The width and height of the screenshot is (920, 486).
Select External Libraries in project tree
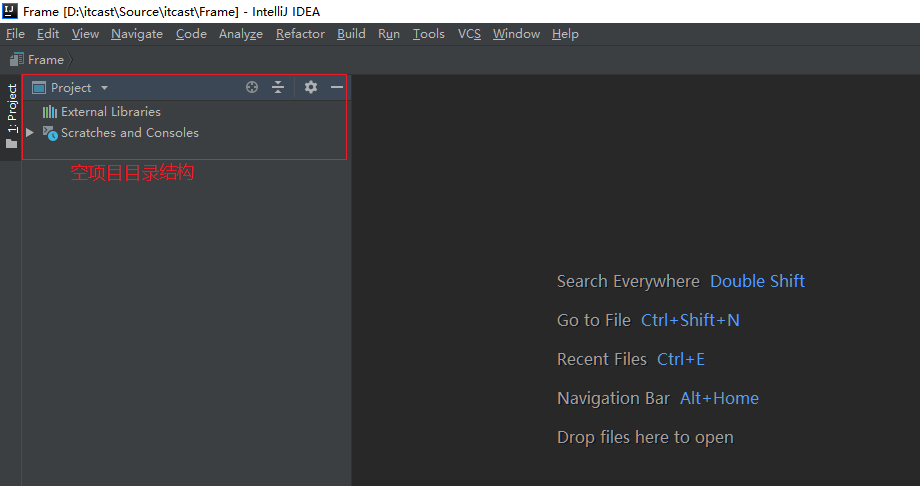[110, 112]
